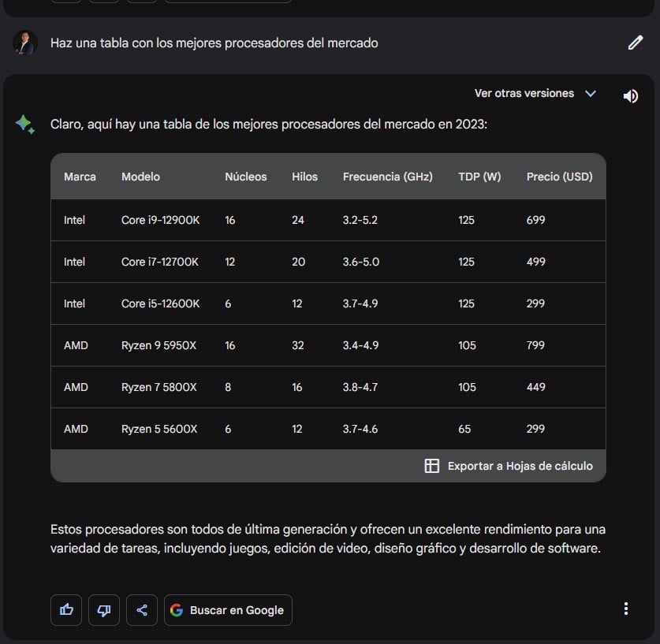Share the response via share icon
This screenshot has width=660, height=644.
coord(142,609)
